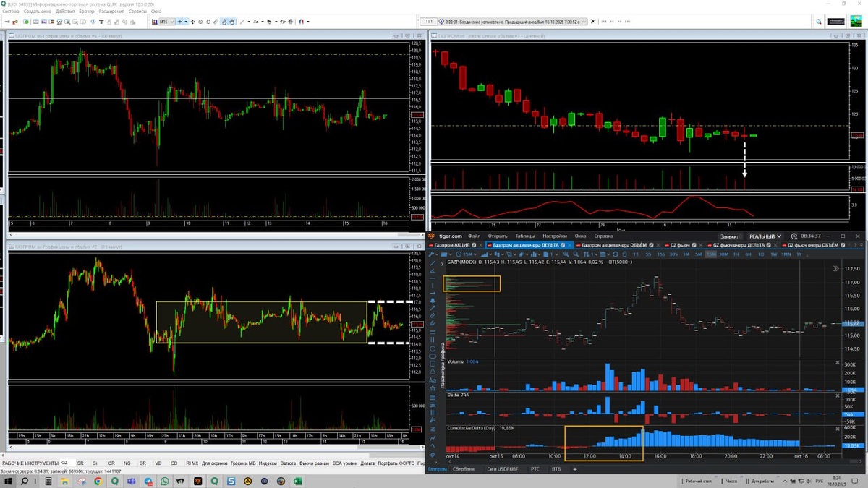Click the refresh icon in tiger toolbar
The image size is (868, 488).
[x=616, y=254]
